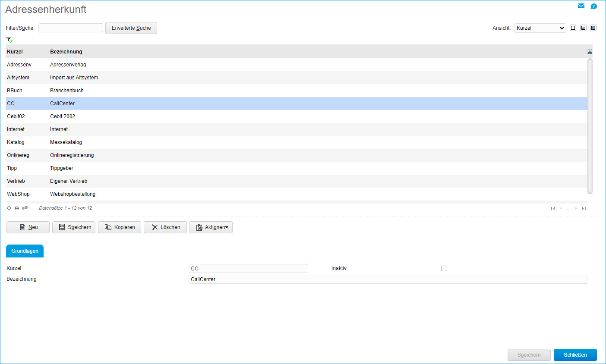Screen dimensions: 606x364
Task: Click the print icon below the table
Action: 17,208
